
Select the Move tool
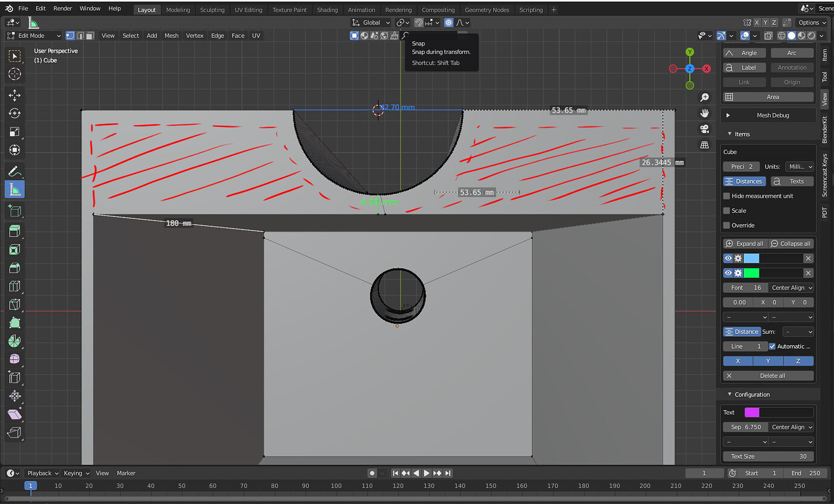[13, 95]
